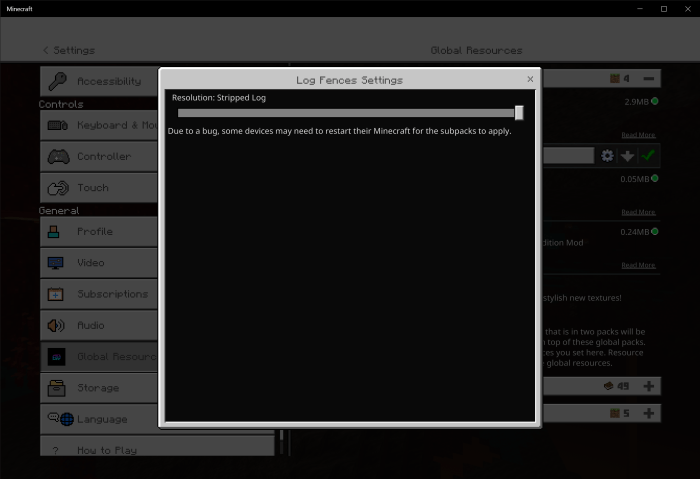Select the Video monitor icon
The height and width of the screenshot is (479, 700).
pyautogui.click(x=55, y=263)
